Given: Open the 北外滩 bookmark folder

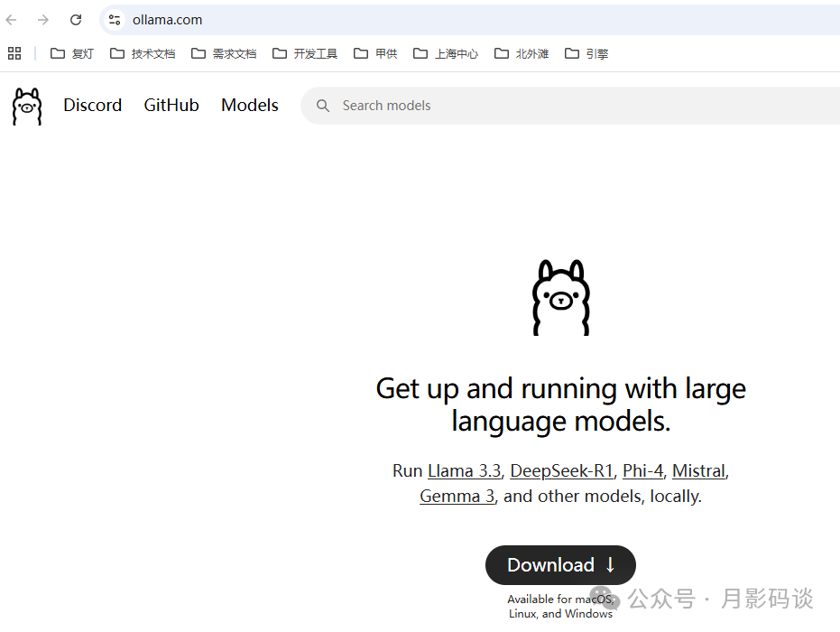Looking at the screenshot, I should [x=522, y=53].
